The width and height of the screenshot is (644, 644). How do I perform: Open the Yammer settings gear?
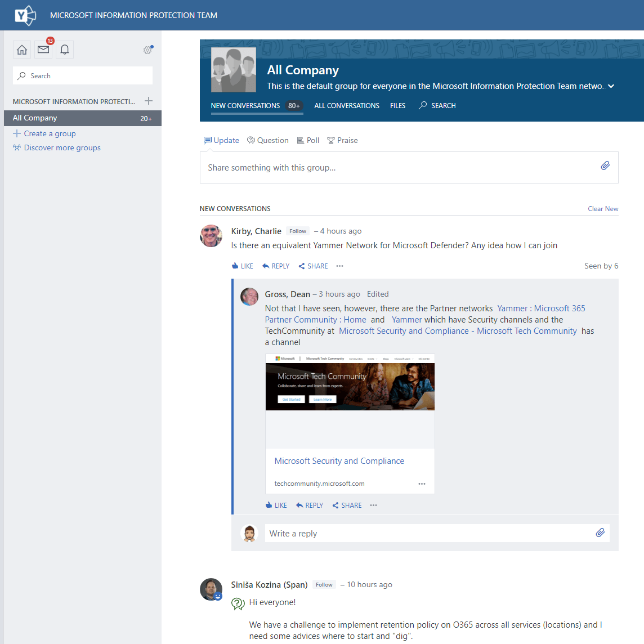tap(147, 50)
